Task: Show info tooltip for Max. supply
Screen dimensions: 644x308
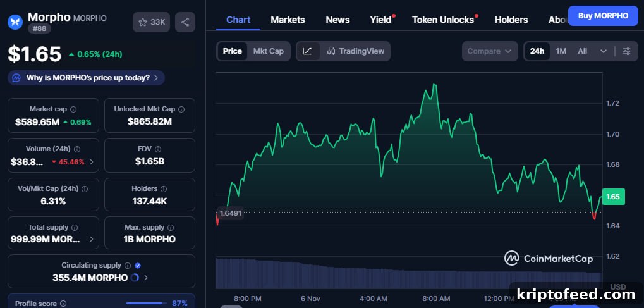Action: point(171,228)
